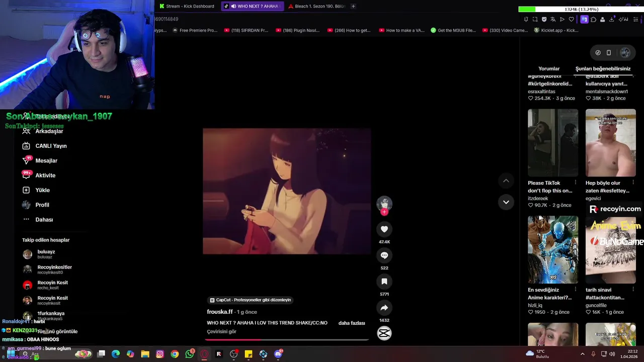
Task: Go to next video with down arrow
Action: [x=506, y=202]
